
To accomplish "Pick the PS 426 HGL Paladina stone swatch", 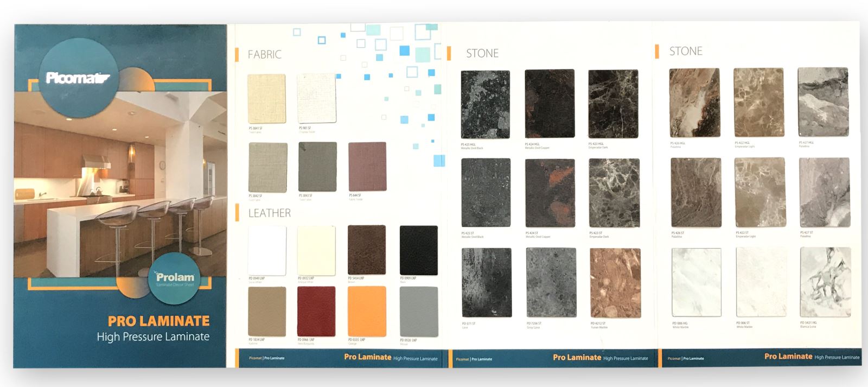I will click(694, 103).
